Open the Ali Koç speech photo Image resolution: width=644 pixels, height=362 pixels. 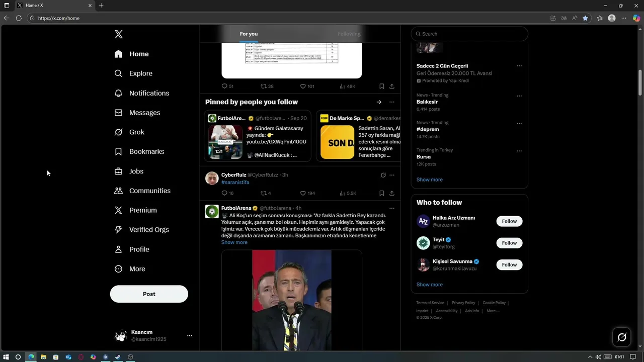(x=292, y=300)
